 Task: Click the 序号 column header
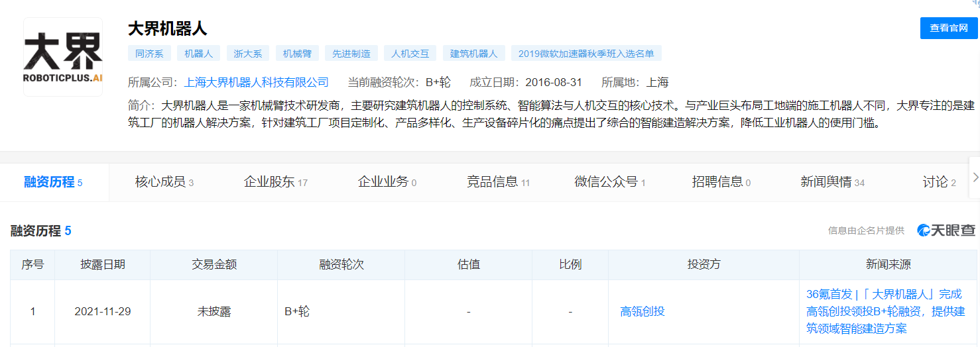[32, 264]
